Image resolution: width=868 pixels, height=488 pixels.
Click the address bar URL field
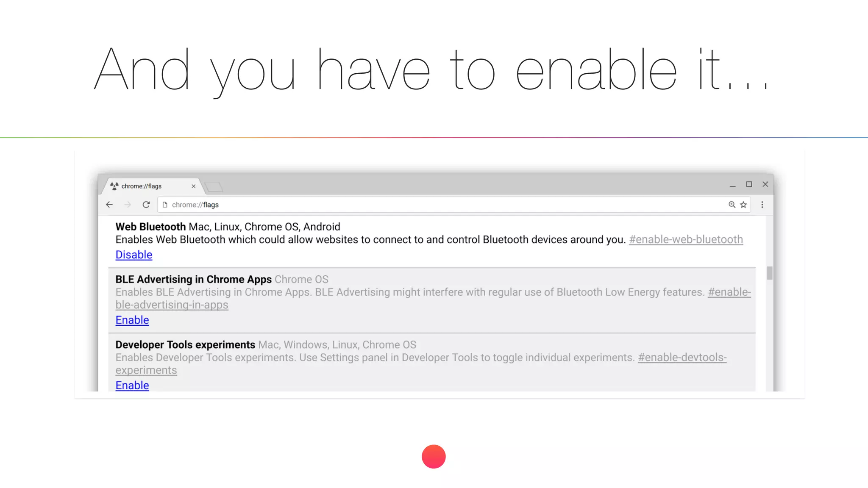(x=424, y=205)
